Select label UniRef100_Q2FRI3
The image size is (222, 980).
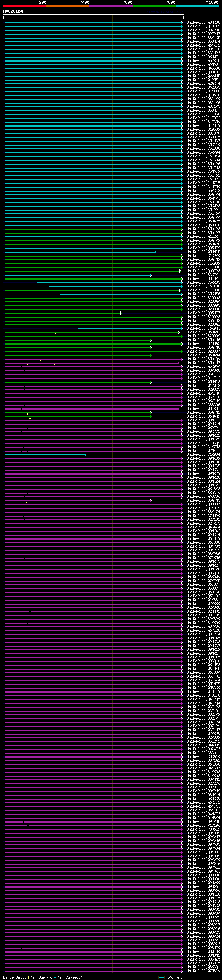click(x=203, y=523)
